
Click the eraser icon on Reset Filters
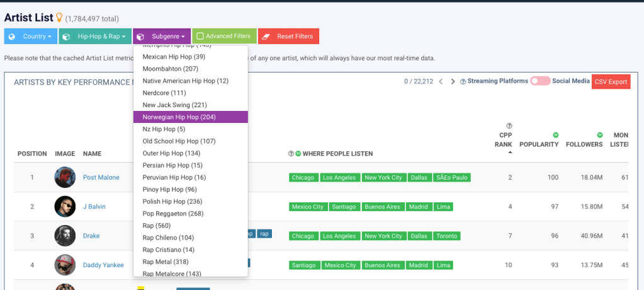pyautogui.click(x=266, y=37)
